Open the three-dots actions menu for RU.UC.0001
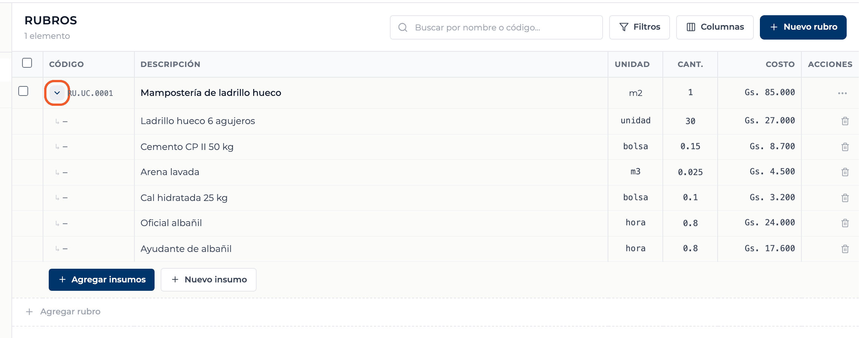Viewport: 868px width, 338px height. 842,93
